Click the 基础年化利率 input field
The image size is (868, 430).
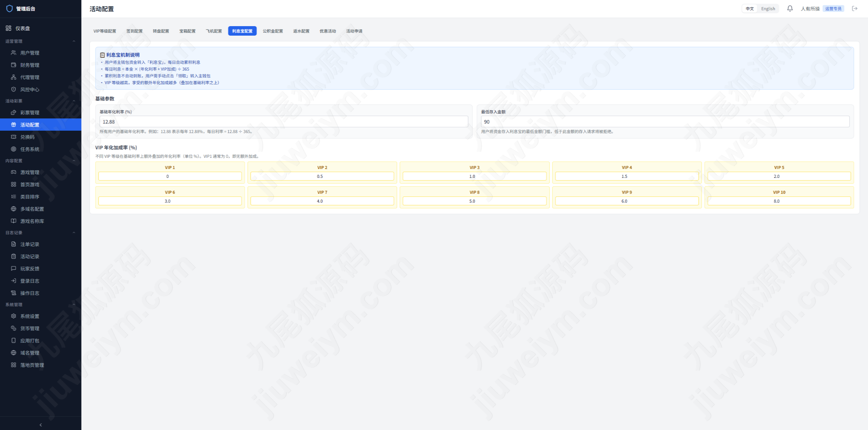[x=283, y=121]
